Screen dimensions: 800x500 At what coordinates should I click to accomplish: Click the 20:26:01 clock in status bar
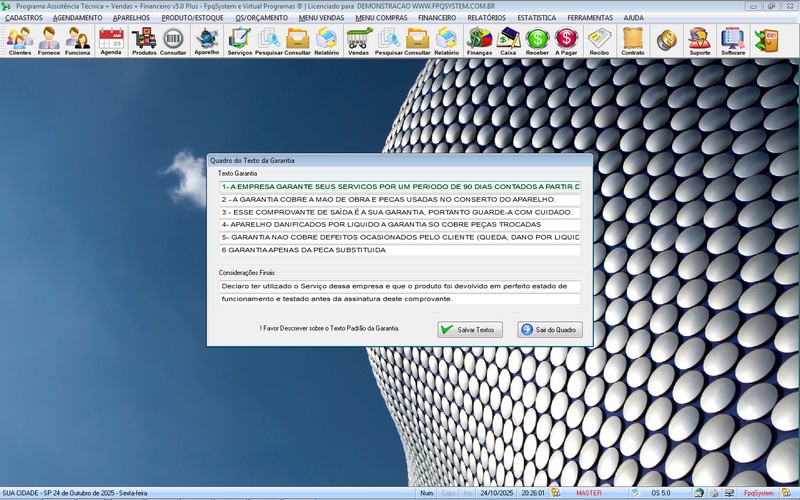click(x=533, y=493)
